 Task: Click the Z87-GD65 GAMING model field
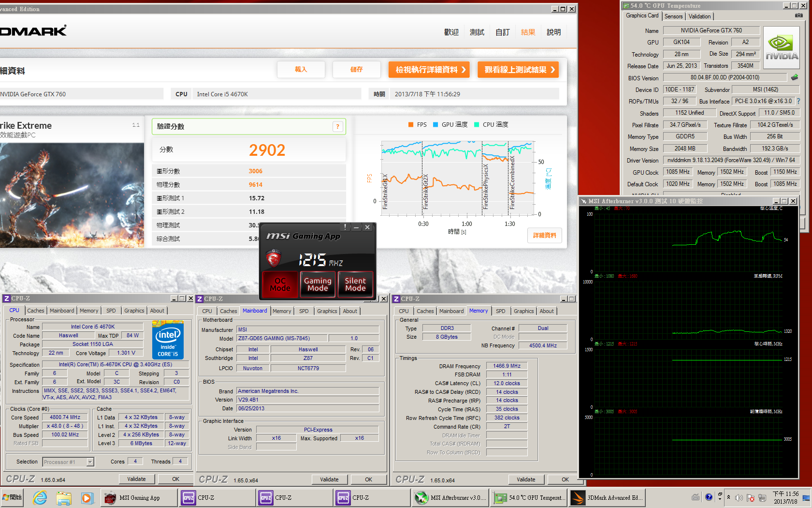(x=282, y=339)
